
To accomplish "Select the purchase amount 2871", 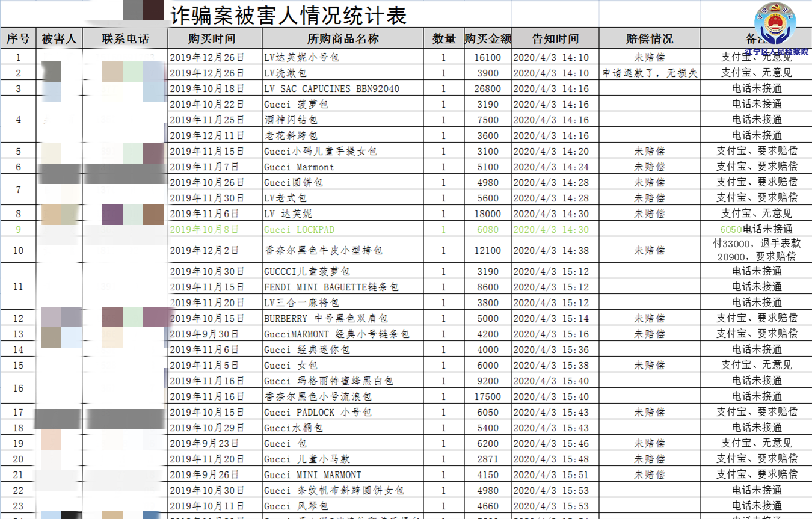I will 487,459.
